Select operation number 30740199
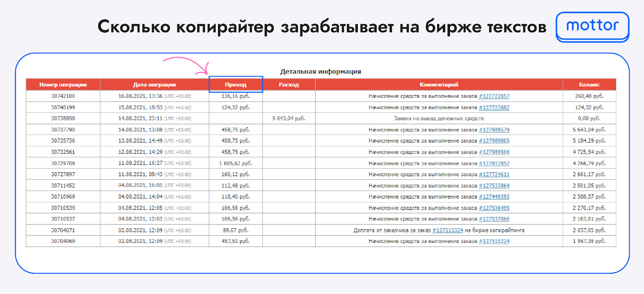 [63, 108]
